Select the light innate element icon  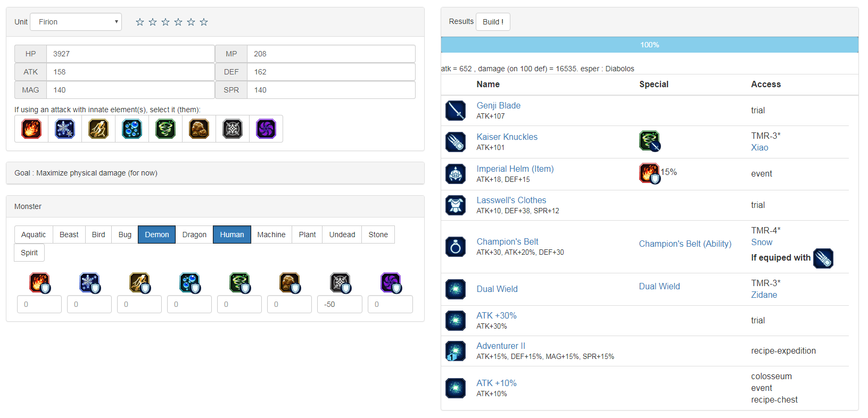pyautogui.click(x=233, y=129)
